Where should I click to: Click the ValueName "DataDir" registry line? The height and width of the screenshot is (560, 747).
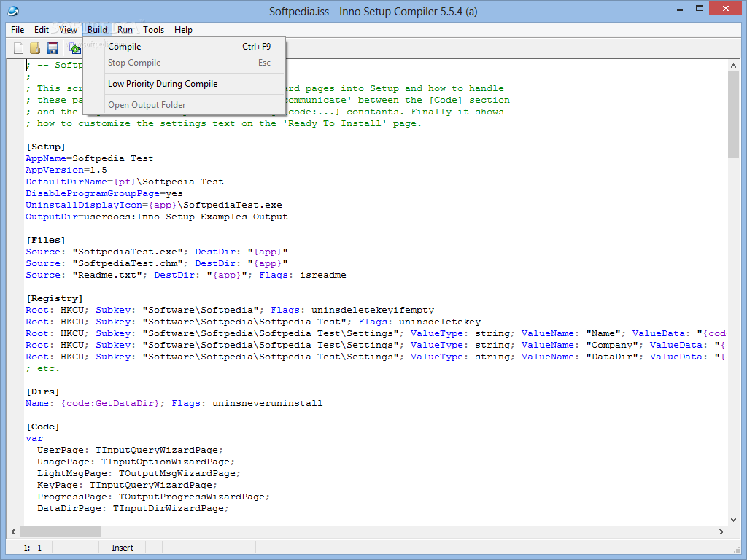point(376,357)
